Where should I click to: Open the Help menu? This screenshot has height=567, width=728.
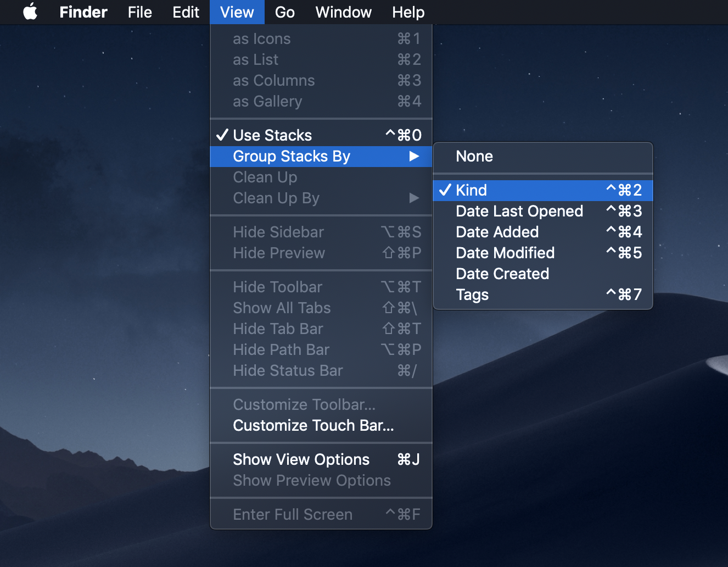tap(408, 12)
